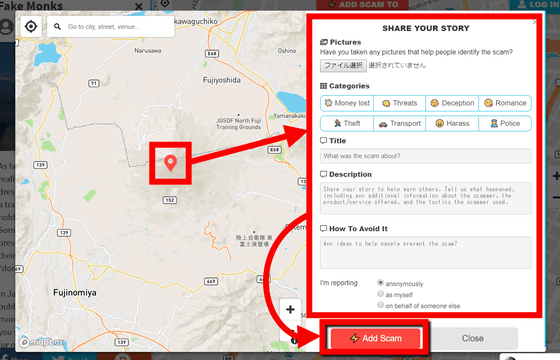Click the locate-me crosshair icon on the map
Screen dimensions: 560x360
(x=31, y=26)
